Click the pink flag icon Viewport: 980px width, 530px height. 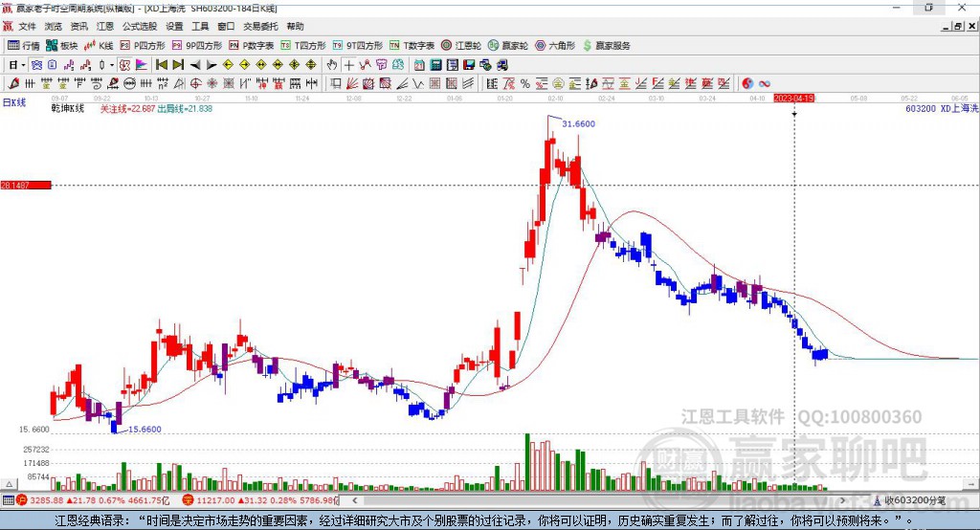pos(142,65)
